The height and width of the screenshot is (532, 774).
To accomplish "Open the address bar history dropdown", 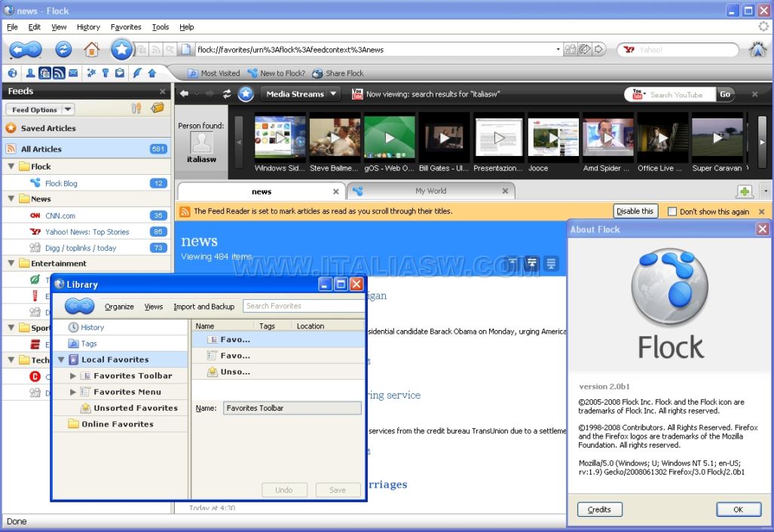I will coord(558,49).
